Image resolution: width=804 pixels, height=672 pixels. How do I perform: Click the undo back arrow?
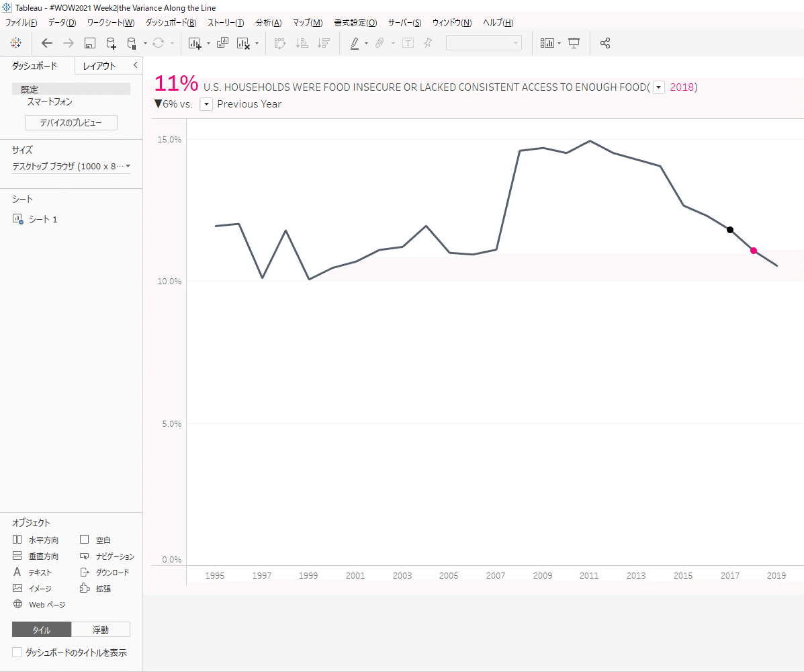tap(46, 43)
